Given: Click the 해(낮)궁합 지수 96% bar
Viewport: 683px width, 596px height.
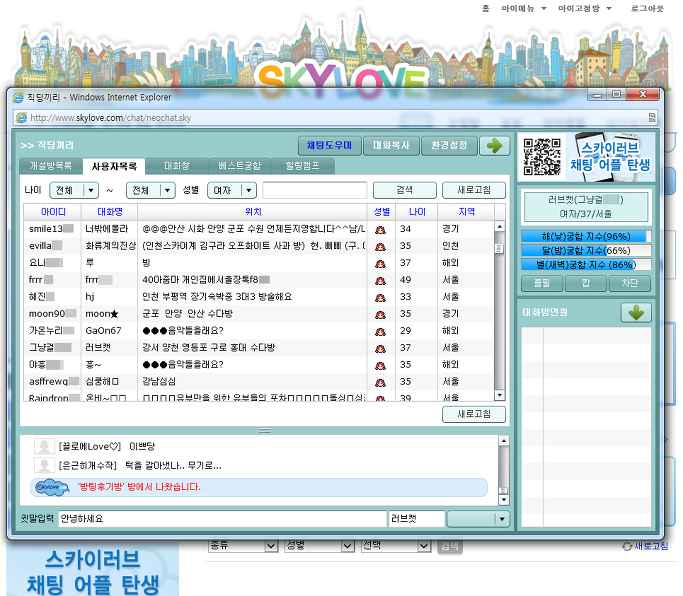Looking at the screenshot, I should pos(586,237).
